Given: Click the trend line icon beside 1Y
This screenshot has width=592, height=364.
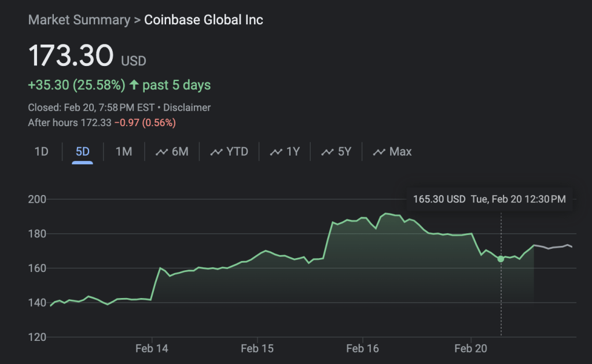Looking at the screenshot, I should (x=276, y=152).
